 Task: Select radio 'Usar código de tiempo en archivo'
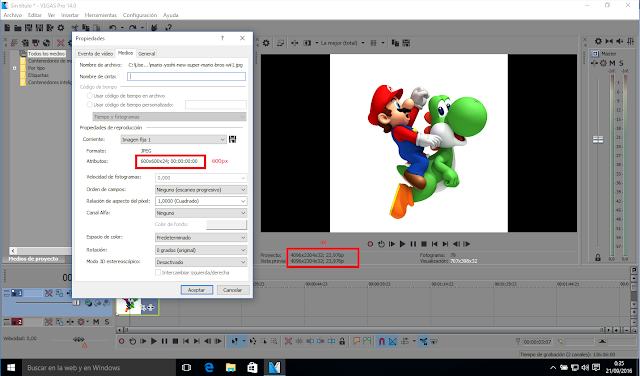tap(89, 96)
